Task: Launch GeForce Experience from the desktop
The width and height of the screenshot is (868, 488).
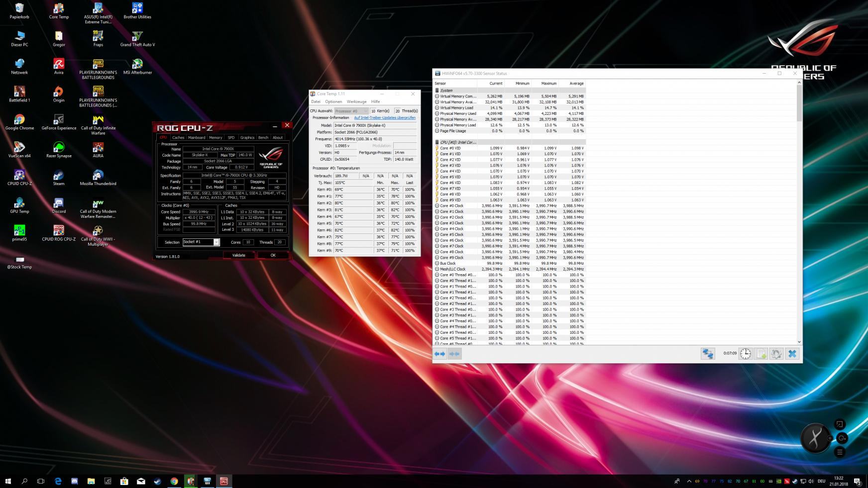Action: click(x=59, y=121)
